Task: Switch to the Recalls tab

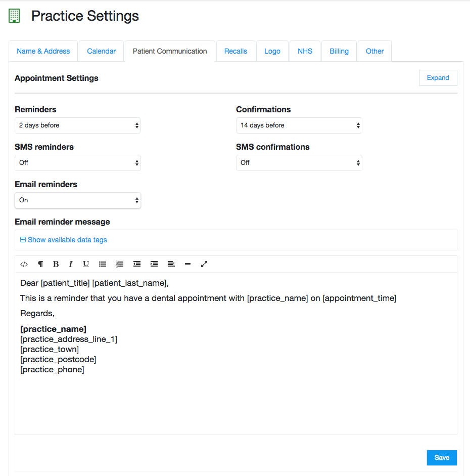Action: click(x=236, y=51)
